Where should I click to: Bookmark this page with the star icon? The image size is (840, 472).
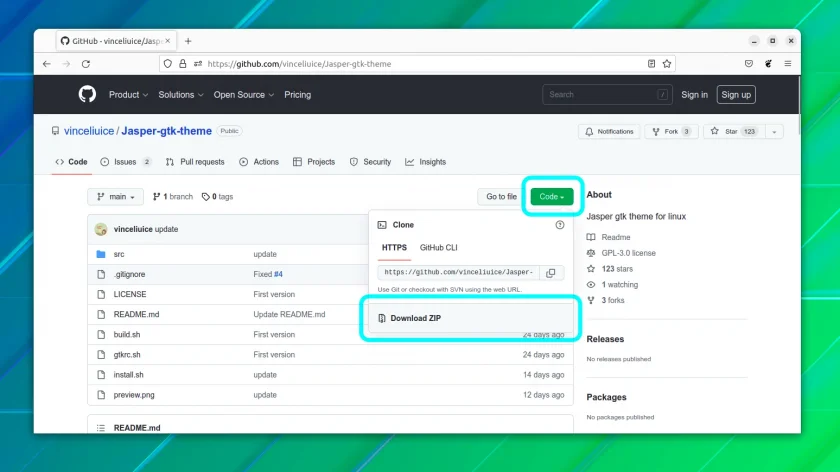[667, 64]
